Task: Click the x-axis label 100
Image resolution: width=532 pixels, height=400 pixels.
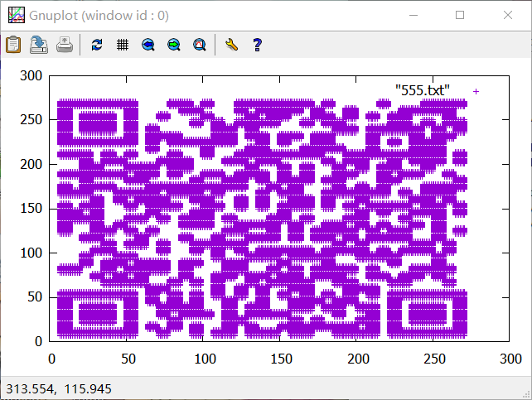Action: [205, 359]
